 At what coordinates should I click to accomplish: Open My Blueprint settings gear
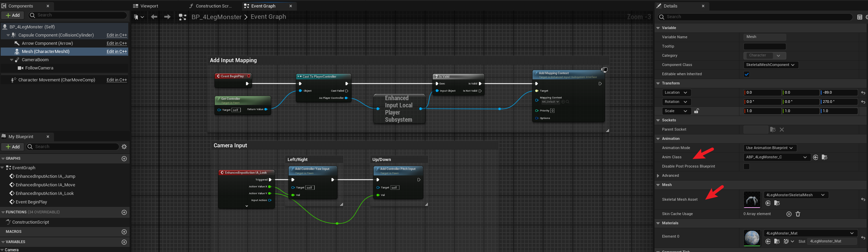[x=124, y=147]
